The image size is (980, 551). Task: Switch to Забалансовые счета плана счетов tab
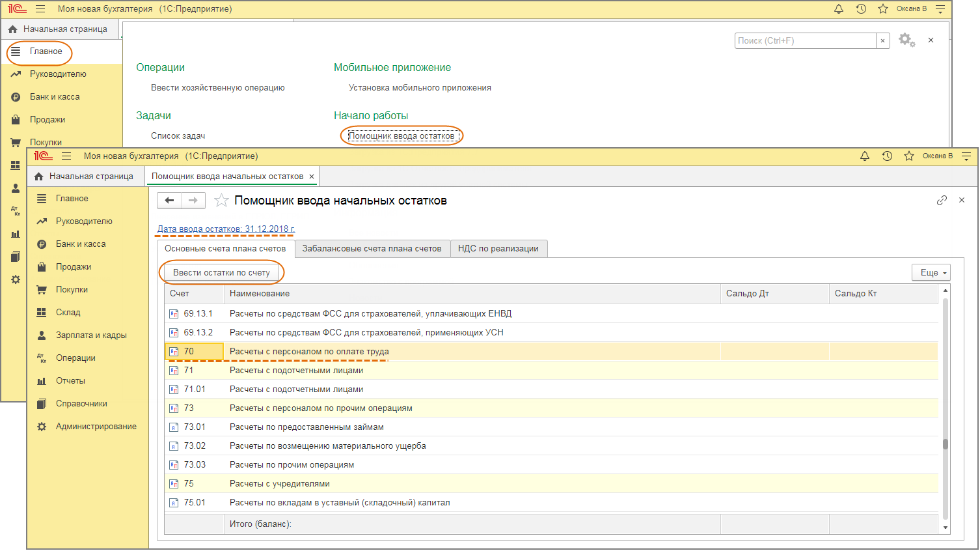372,249
